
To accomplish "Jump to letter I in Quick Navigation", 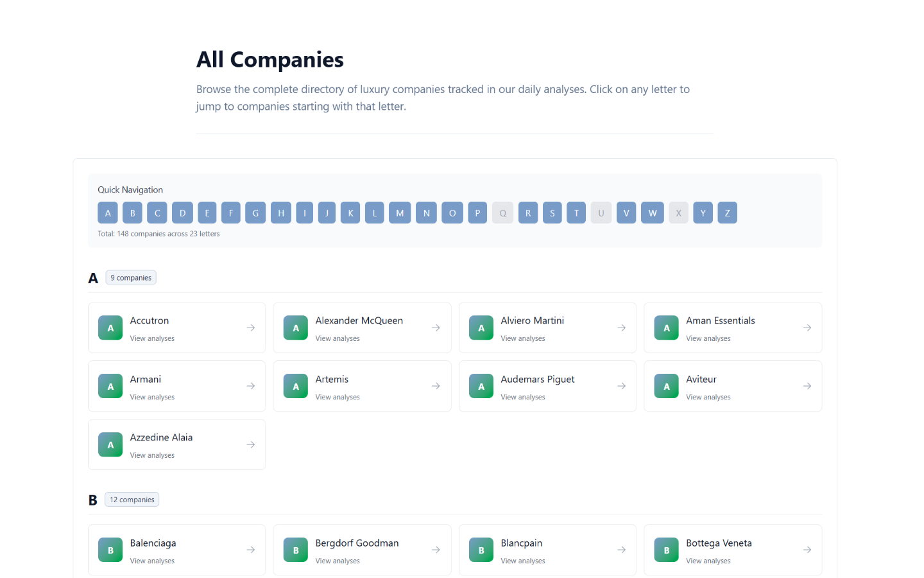I will click(x=305, y=213).
